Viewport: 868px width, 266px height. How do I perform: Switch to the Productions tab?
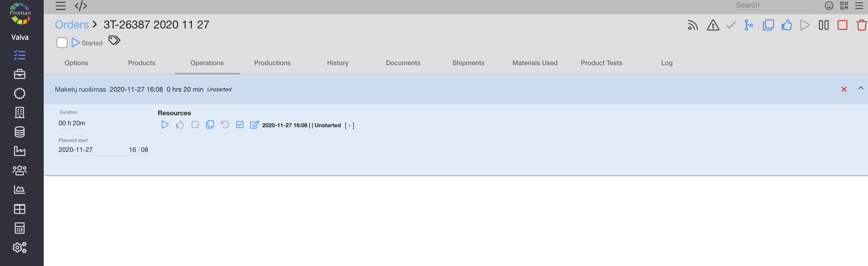point(272,63)
